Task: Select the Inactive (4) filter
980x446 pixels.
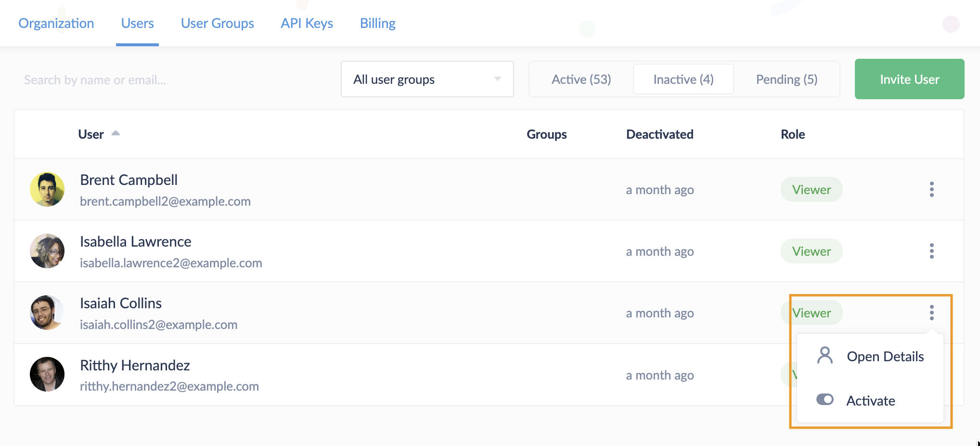Action: (683, 79)
